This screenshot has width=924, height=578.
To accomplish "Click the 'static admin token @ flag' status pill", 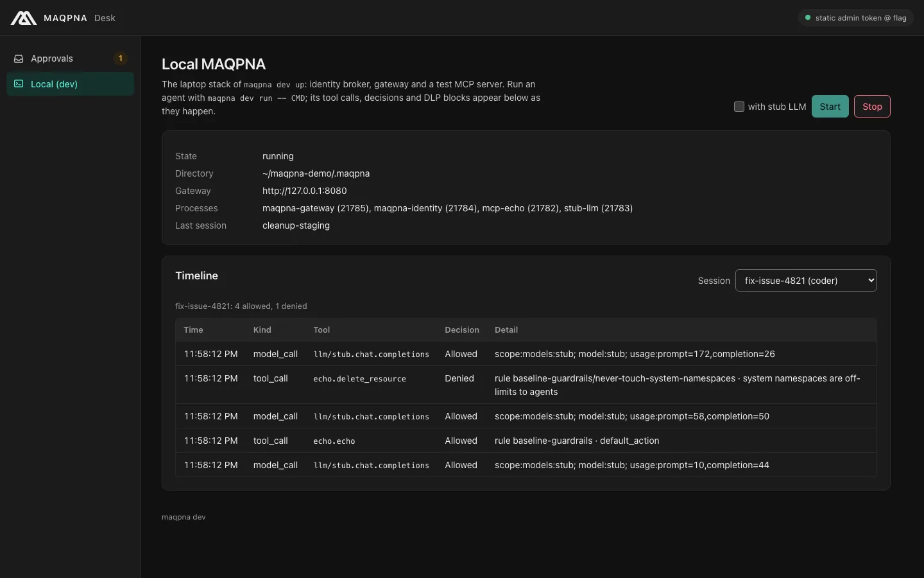I will pyautogui.click(x=856, y=18).
